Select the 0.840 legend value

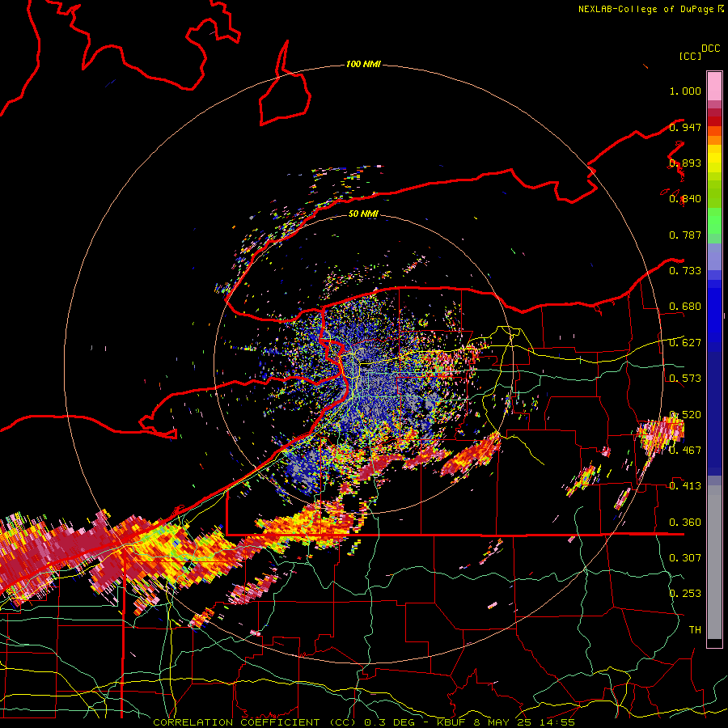685,199
